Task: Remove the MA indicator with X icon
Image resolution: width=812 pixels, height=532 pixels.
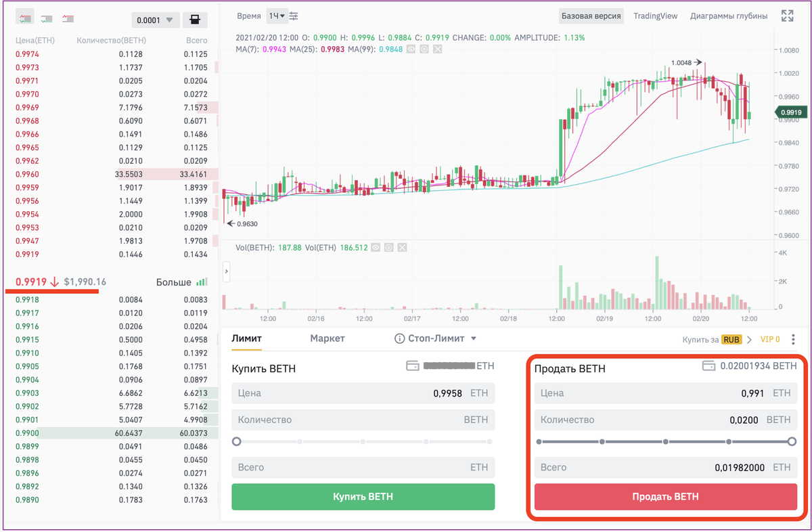Action: coord(437,49)
